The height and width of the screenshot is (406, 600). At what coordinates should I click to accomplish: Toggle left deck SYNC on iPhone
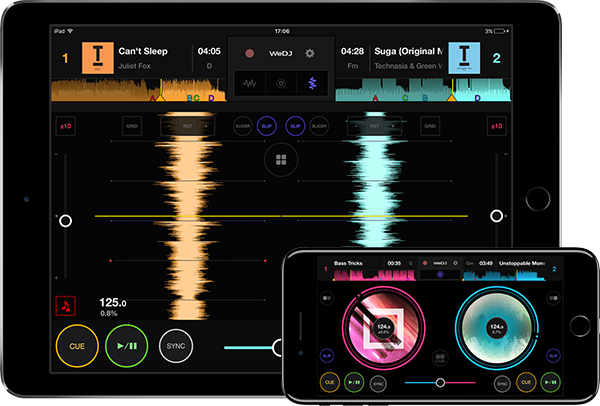[x=378, y=384]
